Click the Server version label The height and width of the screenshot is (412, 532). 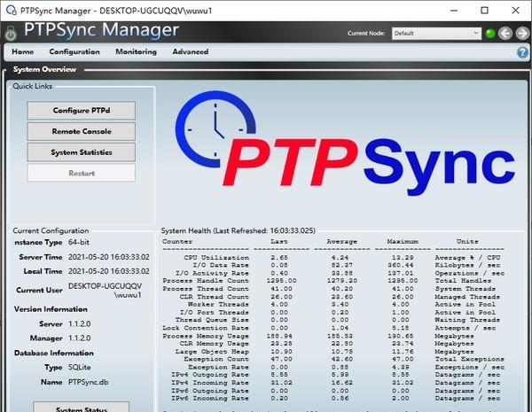(x=51, y=324)
